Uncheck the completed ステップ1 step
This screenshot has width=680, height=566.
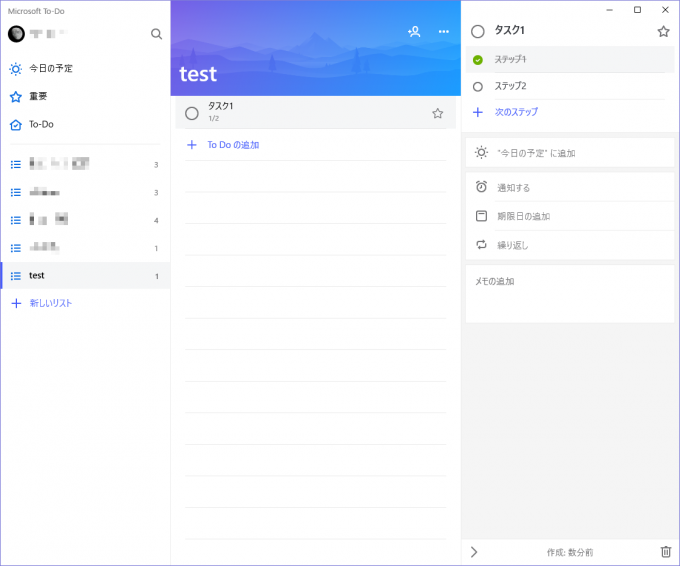(x=478, y=60)
